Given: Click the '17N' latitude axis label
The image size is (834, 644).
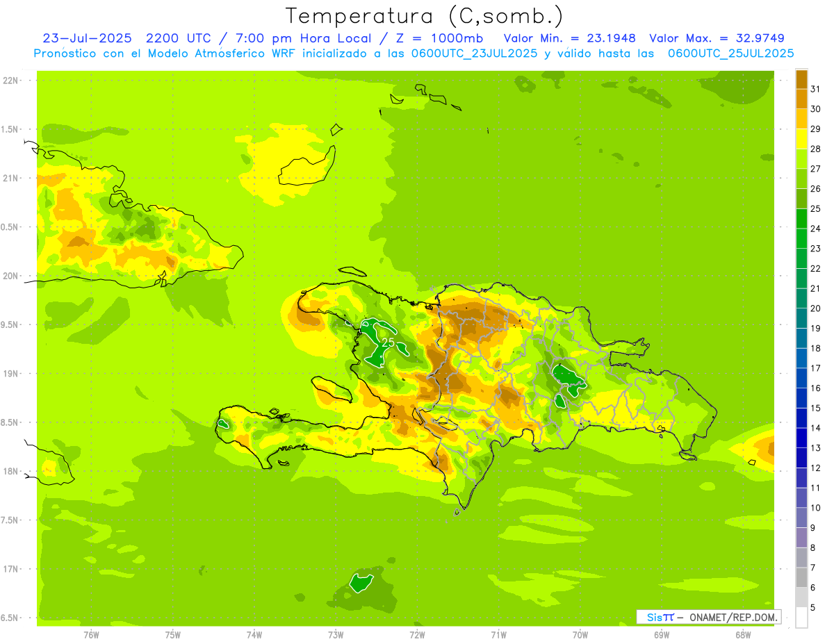Looking at the screenshot, I should 10,568.
